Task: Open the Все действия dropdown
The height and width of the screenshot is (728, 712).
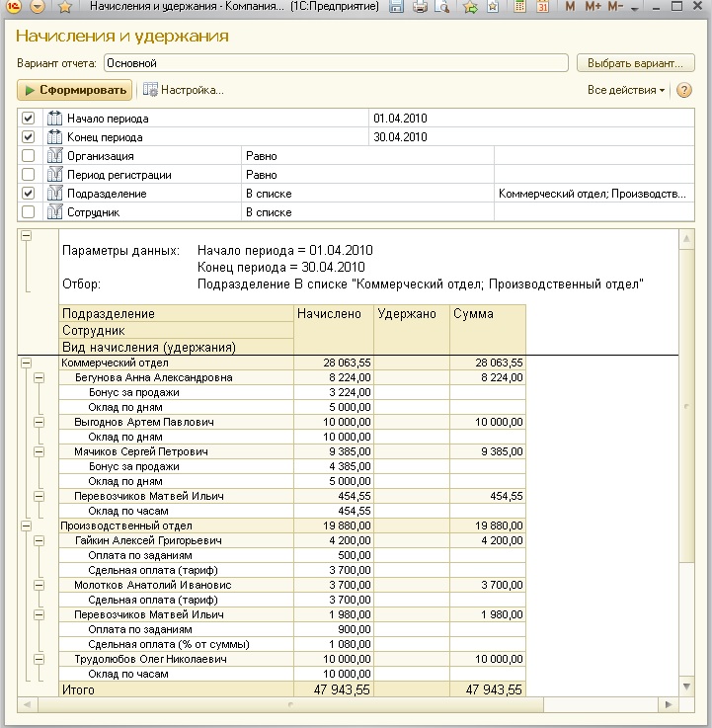Action: click(x=626, y=90)
